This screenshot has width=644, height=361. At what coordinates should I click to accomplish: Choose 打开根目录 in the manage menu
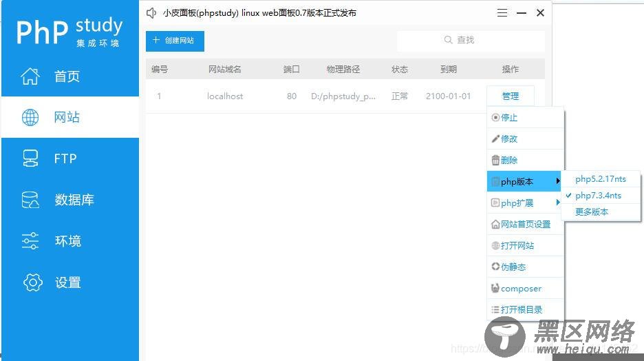tap(525, 309)
